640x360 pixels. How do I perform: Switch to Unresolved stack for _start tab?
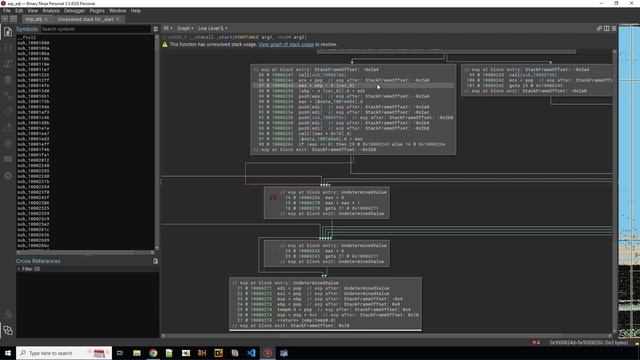pyautogui.click(x=85, y=19)
